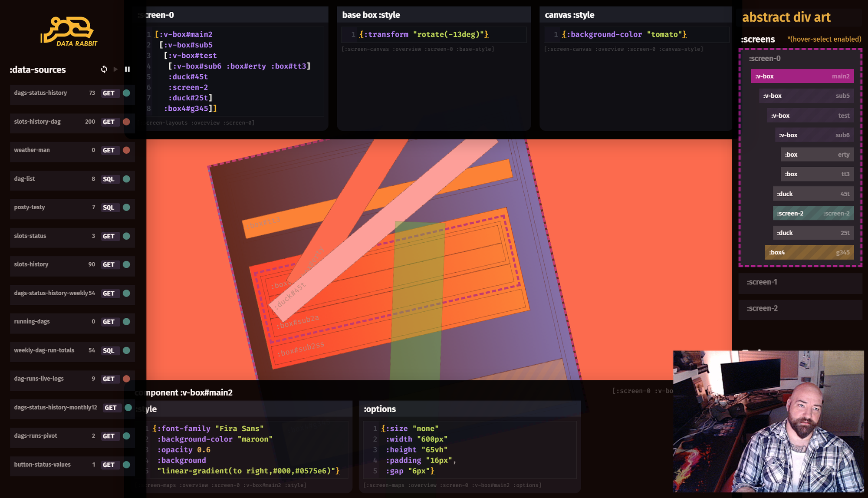Collapse the :screen-0 tree

click(765, 58)
